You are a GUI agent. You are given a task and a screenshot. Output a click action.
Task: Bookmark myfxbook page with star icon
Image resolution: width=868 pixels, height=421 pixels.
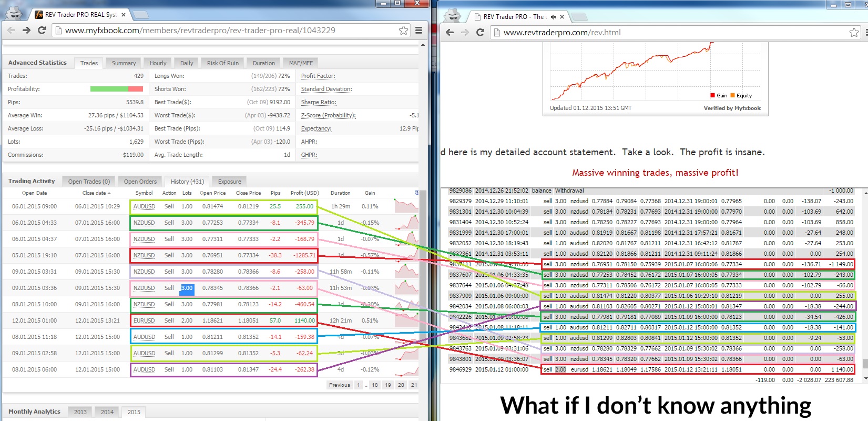[403, 30]
